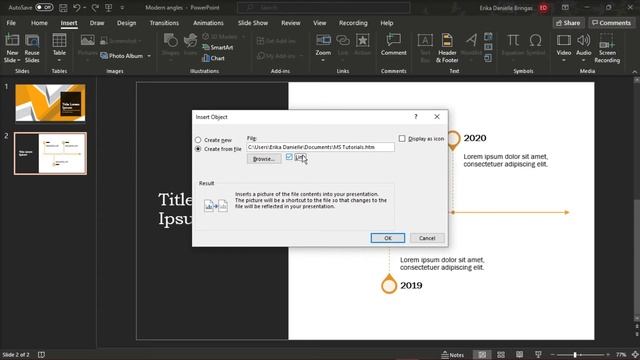The image size is (640, 360).
Task: Click the search box in title bar
Action: pos(323,7)
